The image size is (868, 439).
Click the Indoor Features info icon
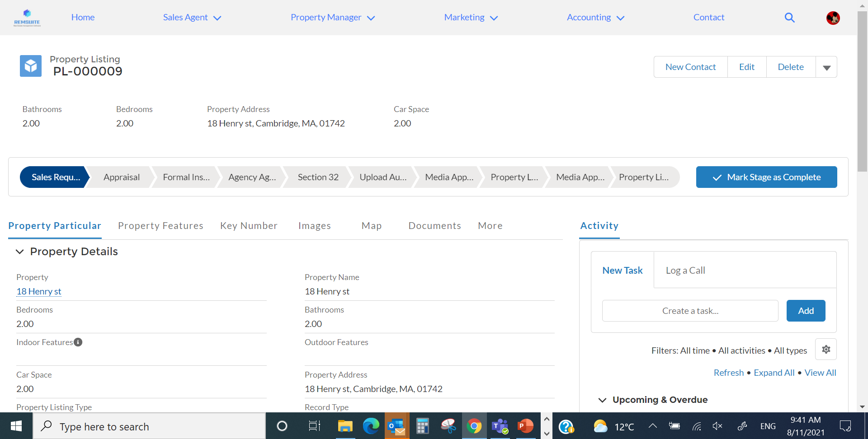click(78, 342)
